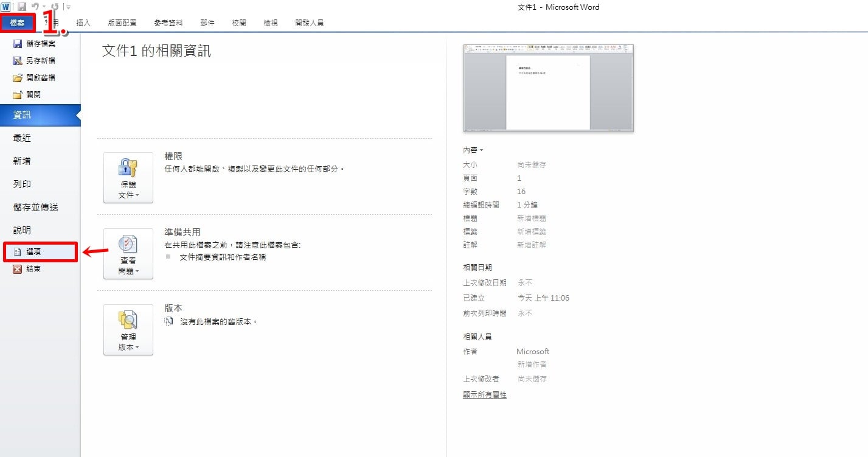Switch to the 版面配置 ribbon tab
The height and width of the screenshot is (457, 868).
click(122, 23)
